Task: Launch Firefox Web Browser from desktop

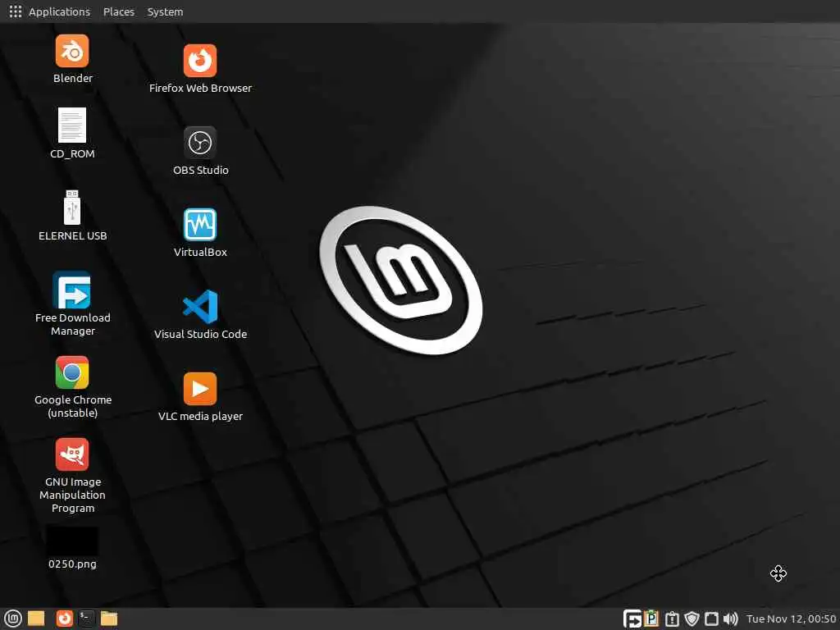Action: point(200,61)
